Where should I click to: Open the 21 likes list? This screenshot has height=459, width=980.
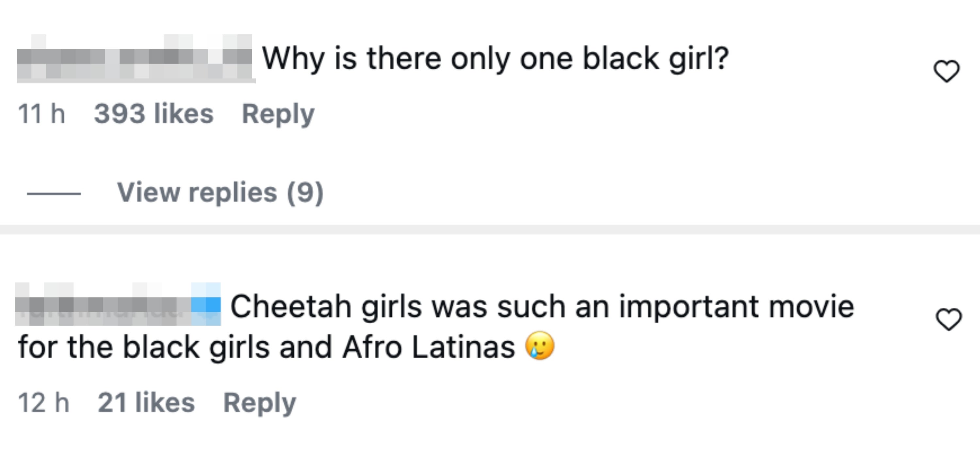pyautogui.click(x=146, y=402)
